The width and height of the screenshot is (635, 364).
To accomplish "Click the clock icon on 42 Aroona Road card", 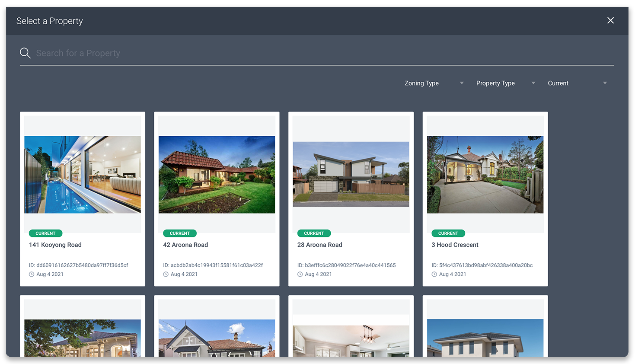I will tap(166, 275).
